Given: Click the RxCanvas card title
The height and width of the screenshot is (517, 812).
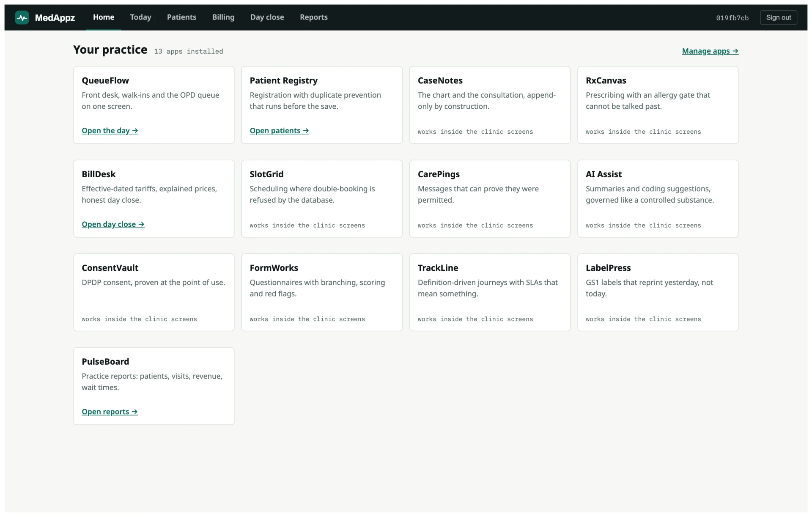Looking at the screenshot, I should [x=606, y=80].
